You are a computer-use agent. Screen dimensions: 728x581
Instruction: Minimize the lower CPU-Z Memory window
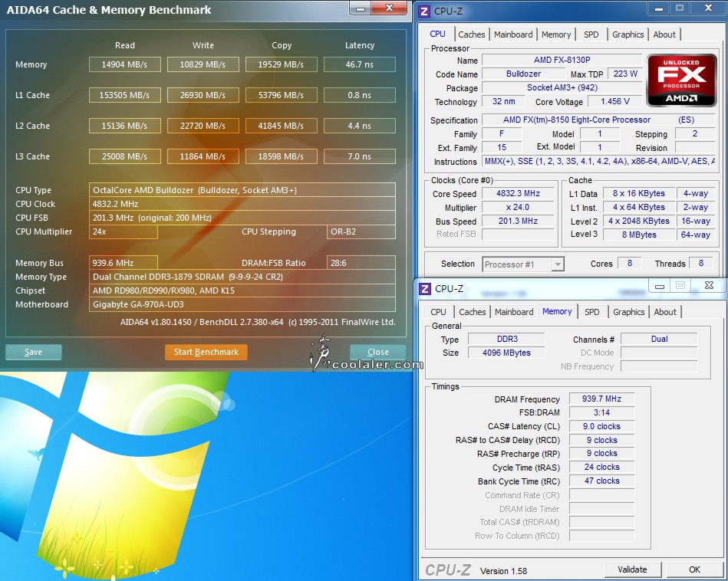[x=659, y=287]
